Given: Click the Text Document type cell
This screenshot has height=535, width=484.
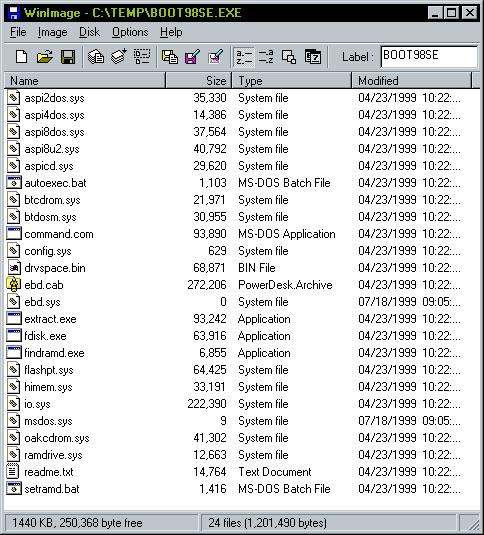Looking at the screenshot, I should pyautogui.click(x=275, y=472).
